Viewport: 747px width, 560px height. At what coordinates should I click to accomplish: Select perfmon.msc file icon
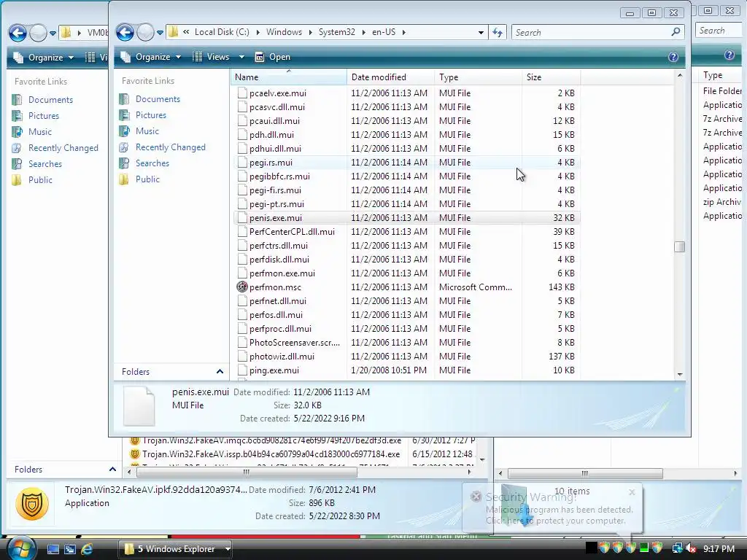coord(242,287)
